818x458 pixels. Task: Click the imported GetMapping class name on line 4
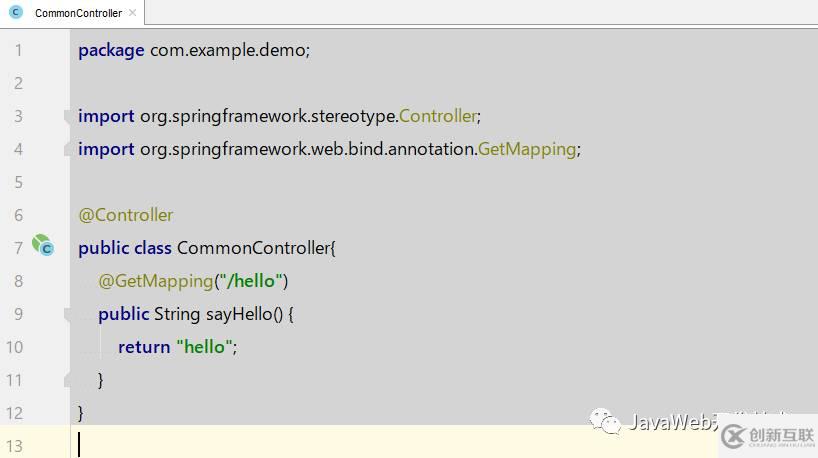click(x=526, y=149)
